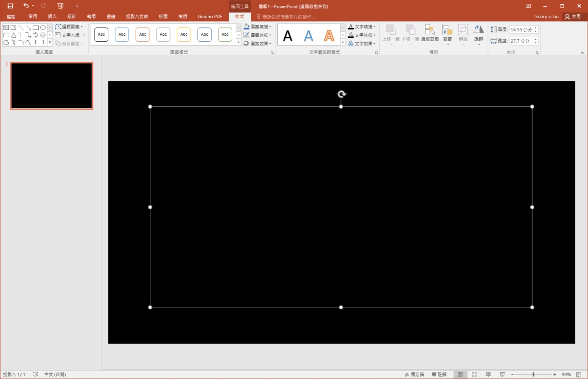Click fit slide to window icon

[x=580, y=375]
